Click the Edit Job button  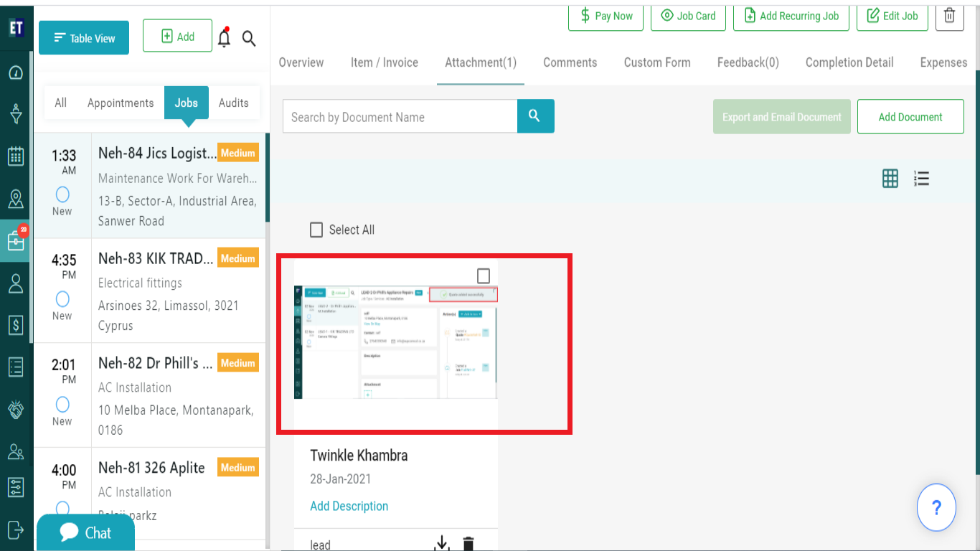[x=892, y=16]
